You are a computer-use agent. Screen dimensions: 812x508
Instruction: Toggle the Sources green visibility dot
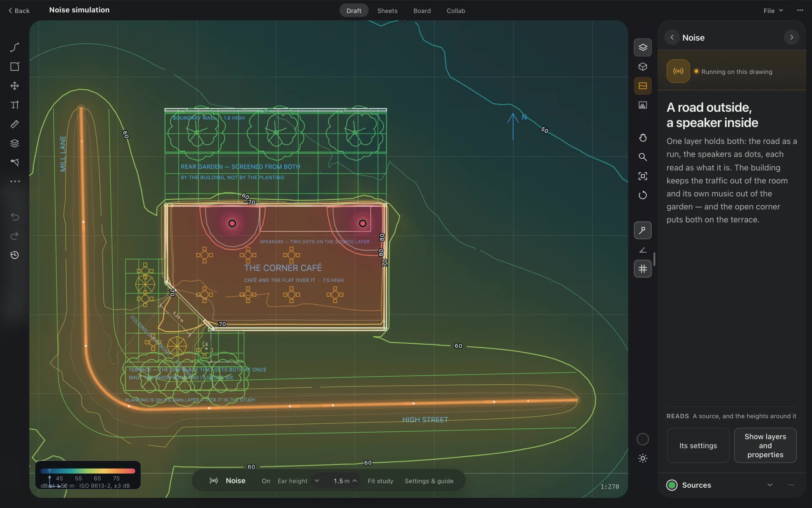pos(672,485)
